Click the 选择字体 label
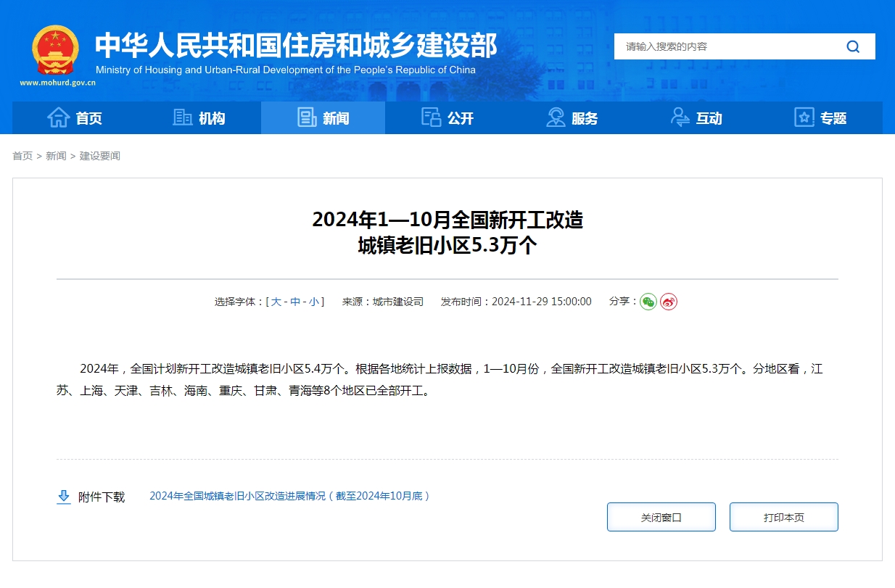This screenshot has width=895, height=588. [x=239, y=302]
